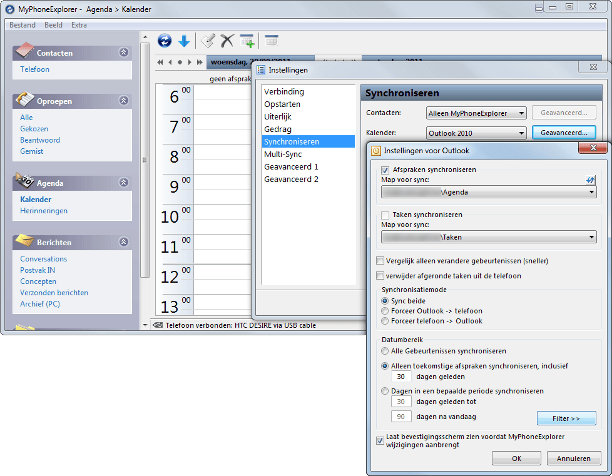Image resolution: width=612 pixels, height=476 pixels.
Task: Select Dagen in een bepaalde periode option
Action: [385, 391]
